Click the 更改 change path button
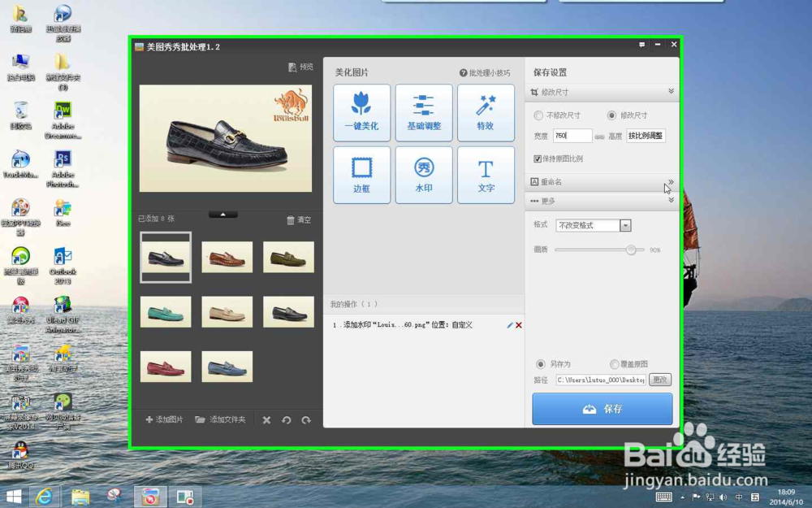This screenshot has height=508, width=812. click(x=659, y=380)
